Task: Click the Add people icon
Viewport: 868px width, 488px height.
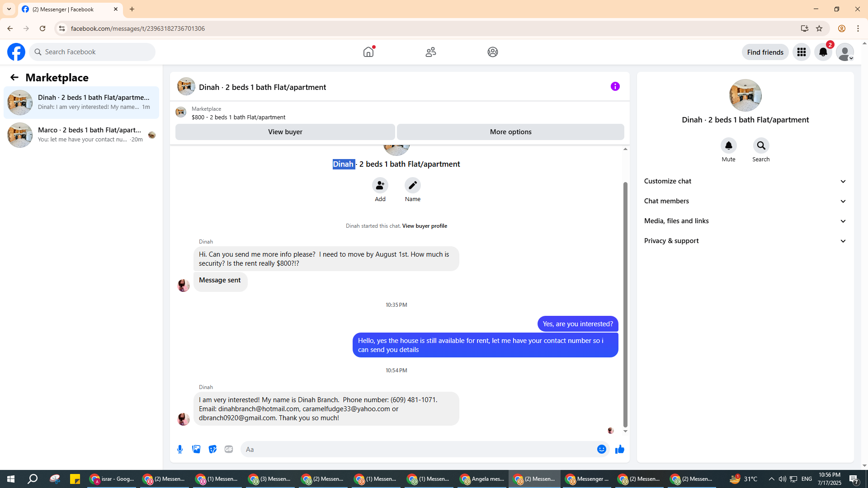Action: click(380, 185)
